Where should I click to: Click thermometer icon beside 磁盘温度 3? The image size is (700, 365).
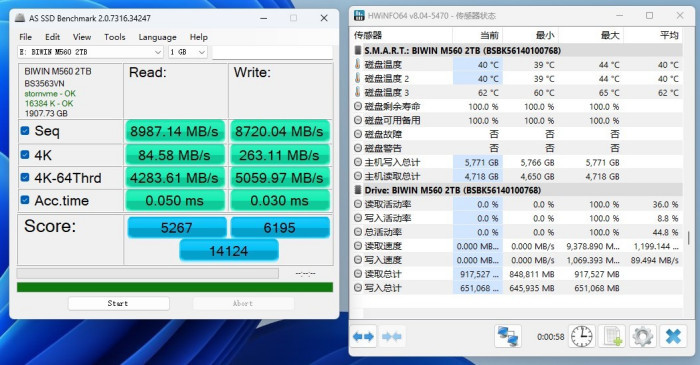[358, 92]
